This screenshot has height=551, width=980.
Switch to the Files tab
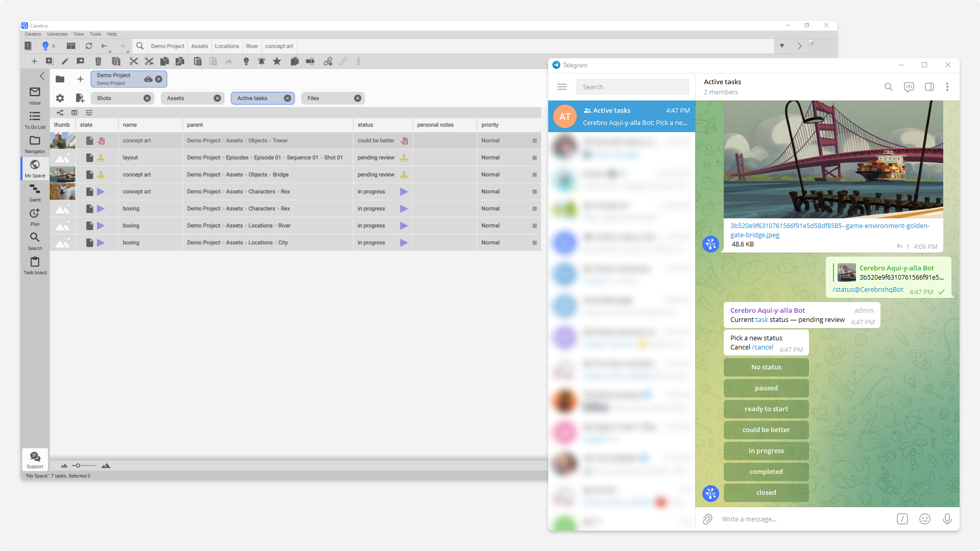coord(332,98)
